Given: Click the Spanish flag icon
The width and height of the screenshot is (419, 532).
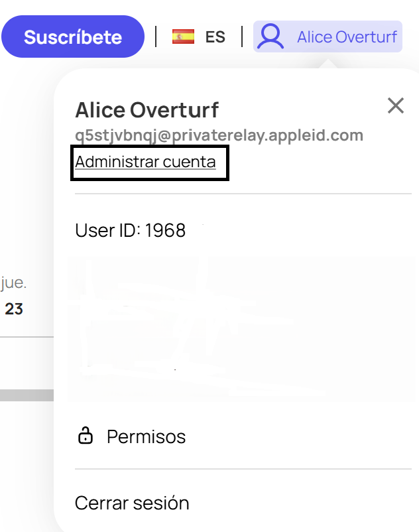Looking at the screenshot, I should [x=183, y=36].
